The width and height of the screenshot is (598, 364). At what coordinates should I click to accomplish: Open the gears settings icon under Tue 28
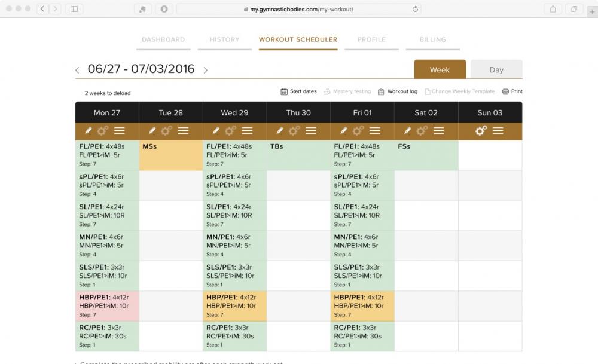click(x=166, y=131)
